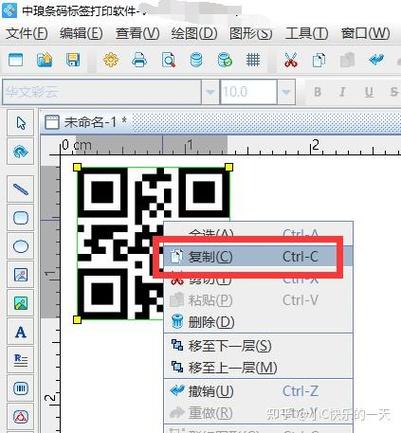This screenshot has height=433, width=401.
Task: Toggle underline U formatting
Action: pos(369,92)
